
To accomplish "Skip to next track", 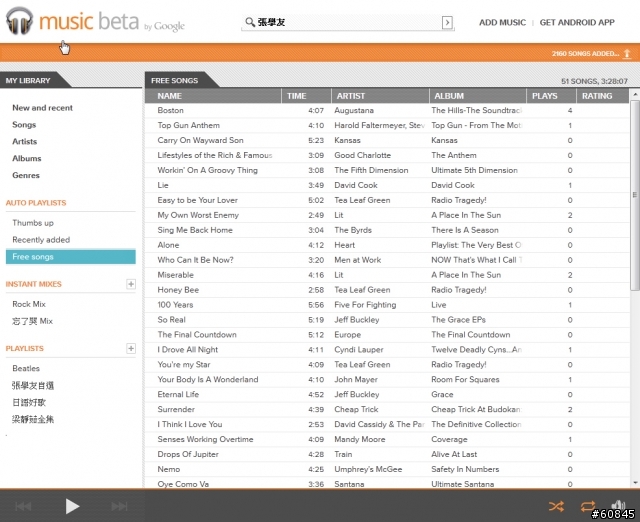I will click(119, 506).
